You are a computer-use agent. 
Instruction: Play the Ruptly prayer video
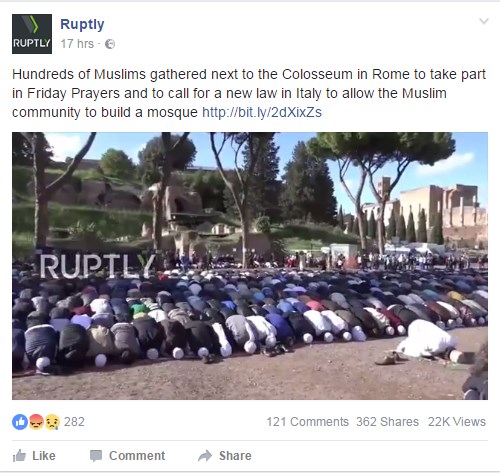point(250,266)
